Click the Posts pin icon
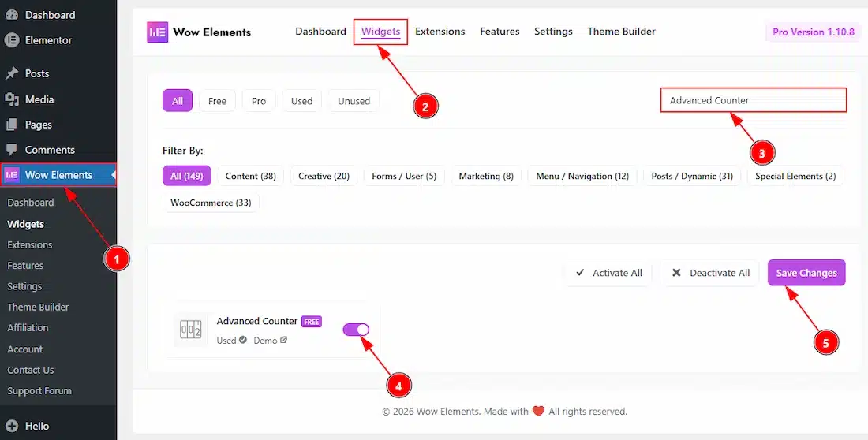The image size is (868, 440). click(12, 73)
